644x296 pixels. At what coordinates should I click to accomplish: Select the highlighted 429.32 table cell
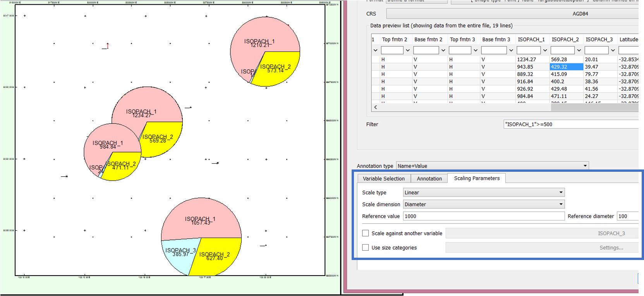tap(567, 67)
